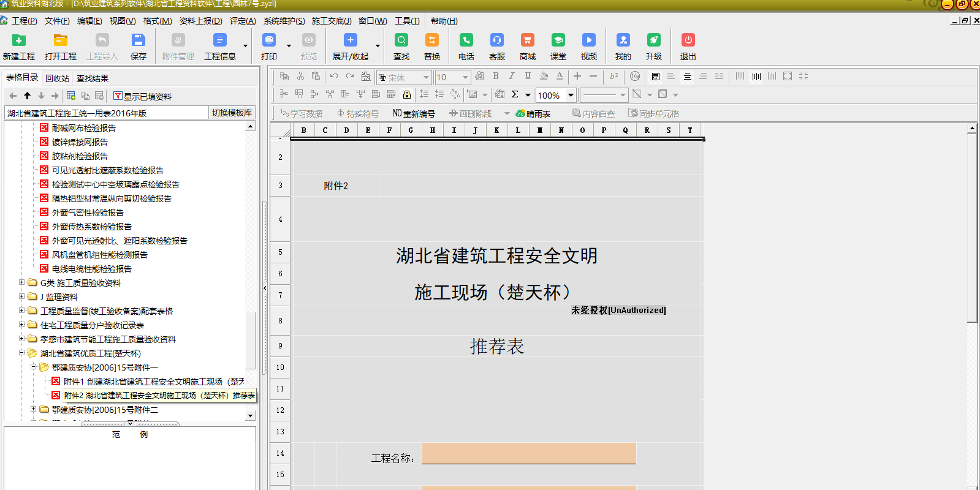
Task: Click the 工程名称 orange input field
Action: point(528,453)
